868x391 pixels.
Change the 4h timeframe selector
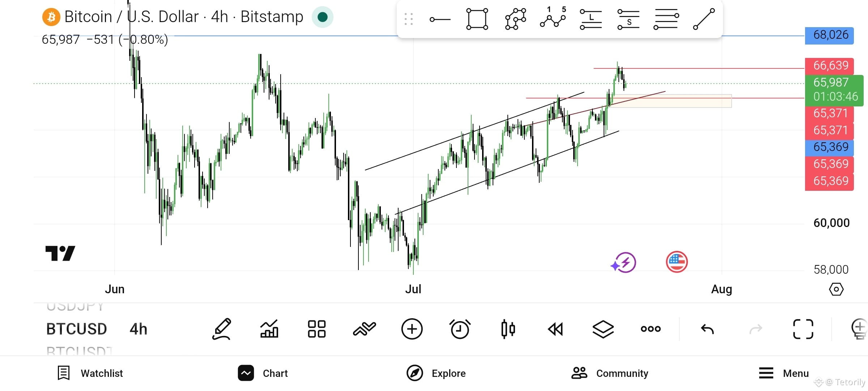coord(139,329)
